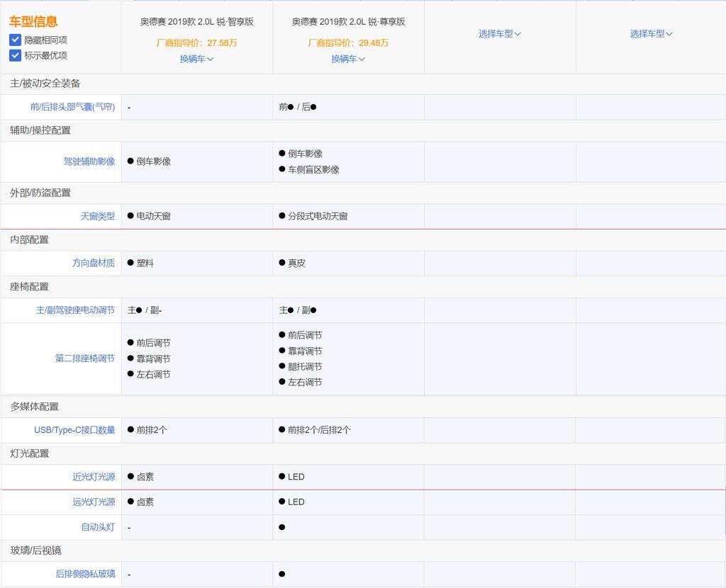726x588 pixels.
Task: Click the 前/后排头部气囊(气帘) link
Action: 73,107
